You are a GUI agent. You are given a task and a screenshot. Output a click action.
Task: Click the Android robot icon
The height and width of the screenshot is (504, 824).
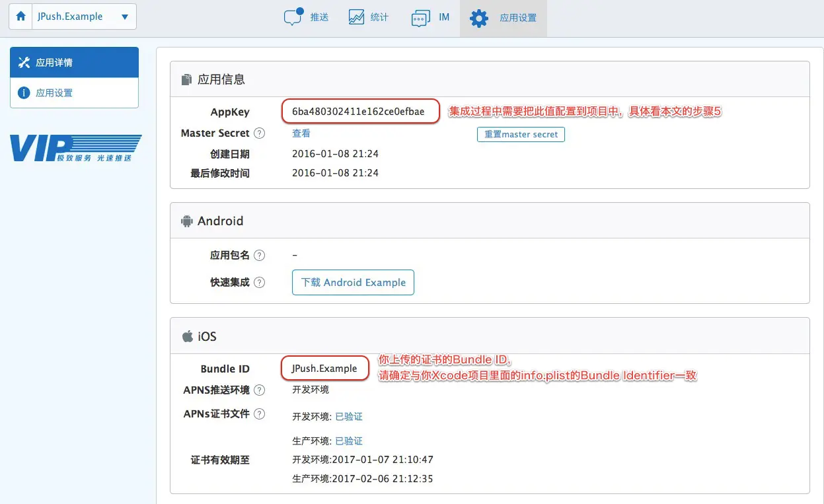point(186,221)
